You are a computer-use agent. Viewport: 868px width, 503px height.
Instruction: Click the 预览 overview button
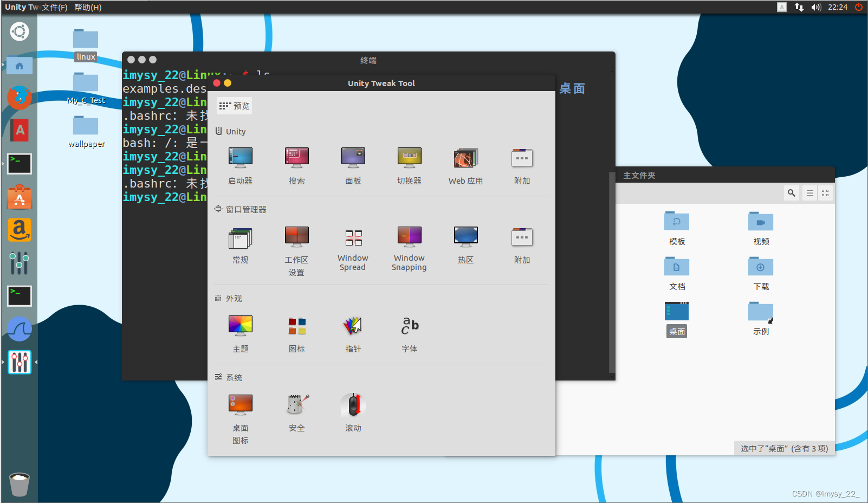coord(235,106)
